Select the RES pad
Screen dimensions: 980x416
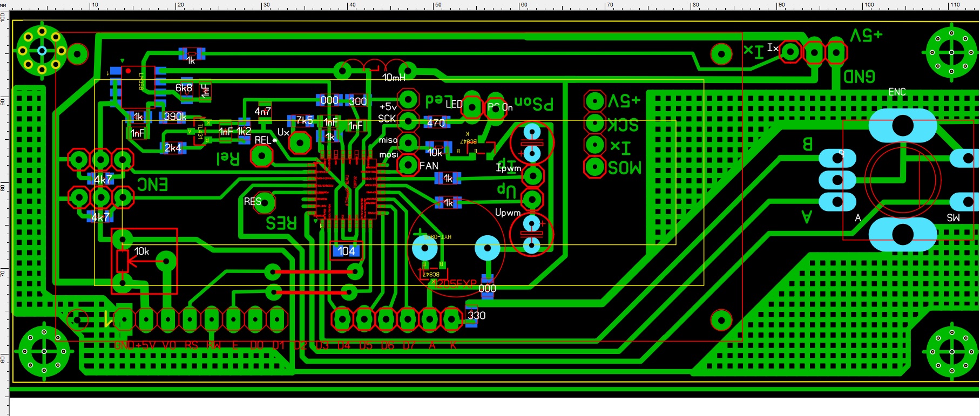point(264,202)
